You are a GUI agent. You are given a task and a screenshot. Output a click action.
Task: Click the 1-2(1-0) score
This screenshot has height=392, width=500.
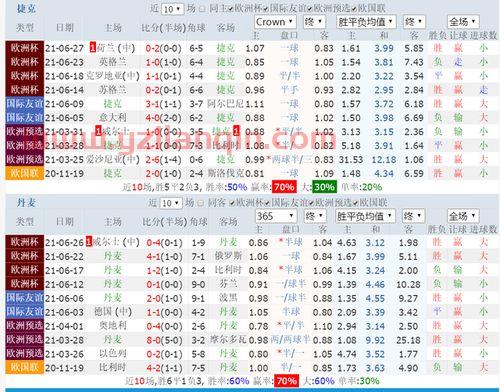click(164, 271)
